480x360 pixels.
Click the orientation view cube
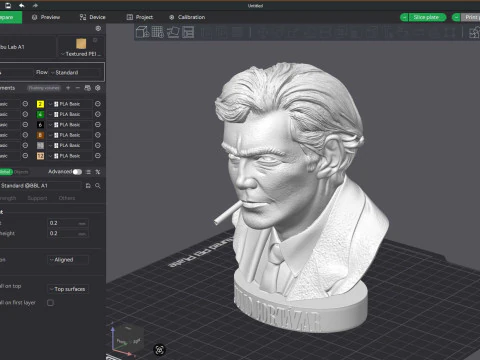[129, 339]
